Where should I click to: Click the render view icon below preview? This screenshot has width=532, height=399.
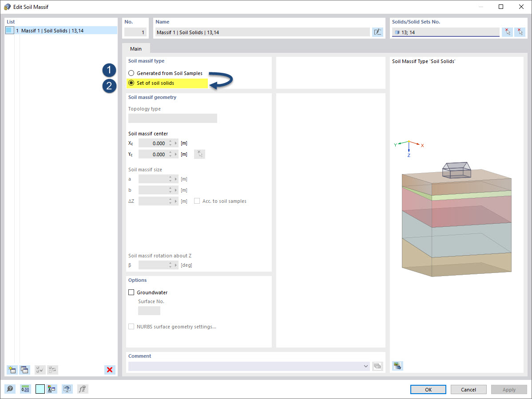(x=397, y=366)
